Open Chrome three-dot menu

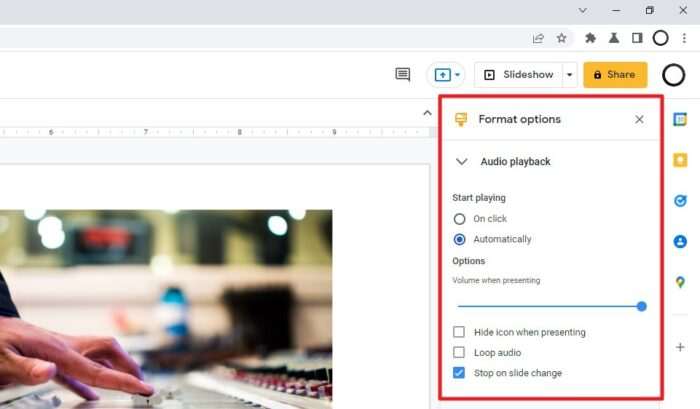[684, 38]
